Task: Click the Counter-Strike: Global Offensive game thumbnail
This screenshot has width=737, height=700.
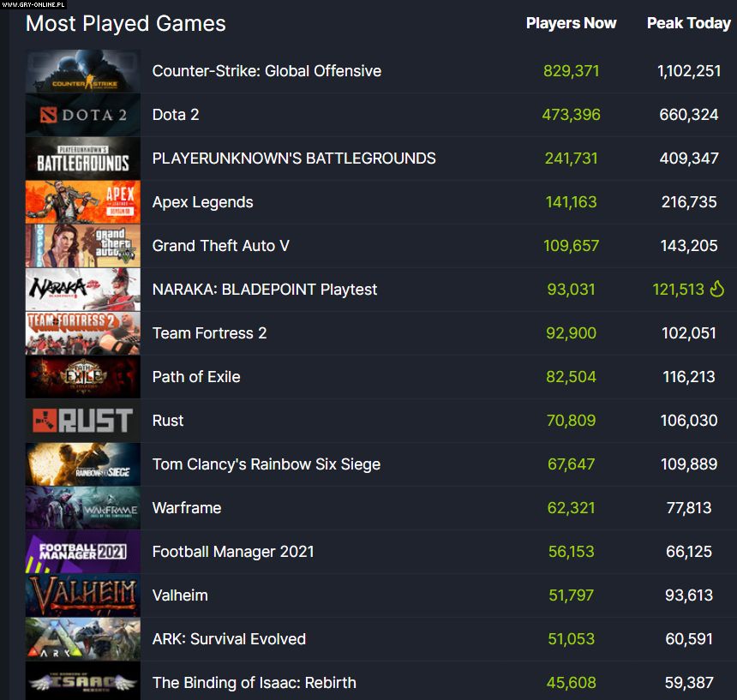Action: [82, 72]
